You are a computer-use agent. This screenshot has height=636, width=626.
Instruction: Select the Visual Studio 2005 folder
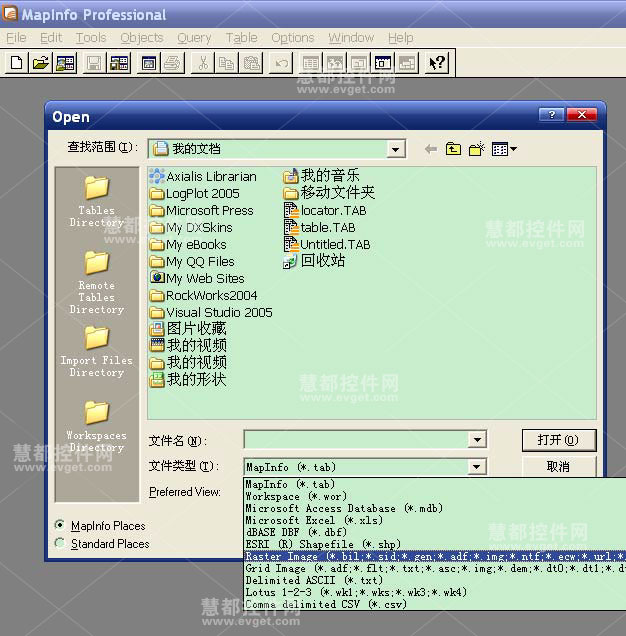(x=211, y=312)
